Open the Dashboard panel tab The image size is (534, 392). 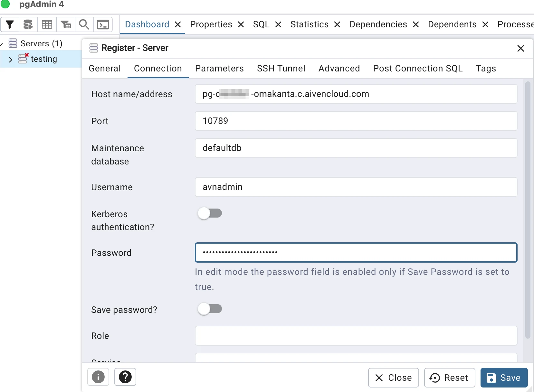point(147,24)
